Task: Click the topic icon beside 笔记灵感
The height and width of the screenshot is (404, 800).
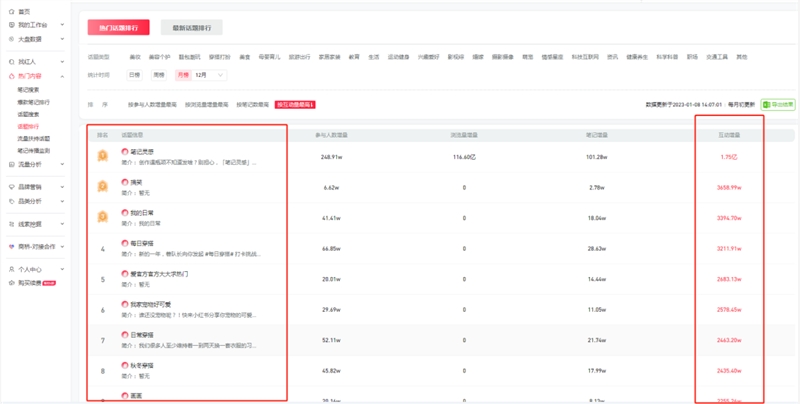Action: [x=125, y=152]
